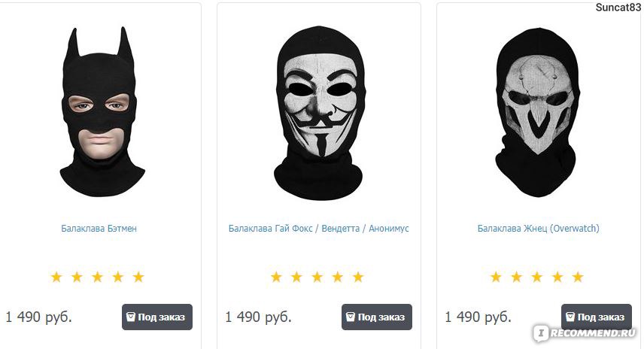The width and height of the screenshot is (644, 349).
Task: Click the cart icon on Reaper's order button
Action: tap(570, 317)
